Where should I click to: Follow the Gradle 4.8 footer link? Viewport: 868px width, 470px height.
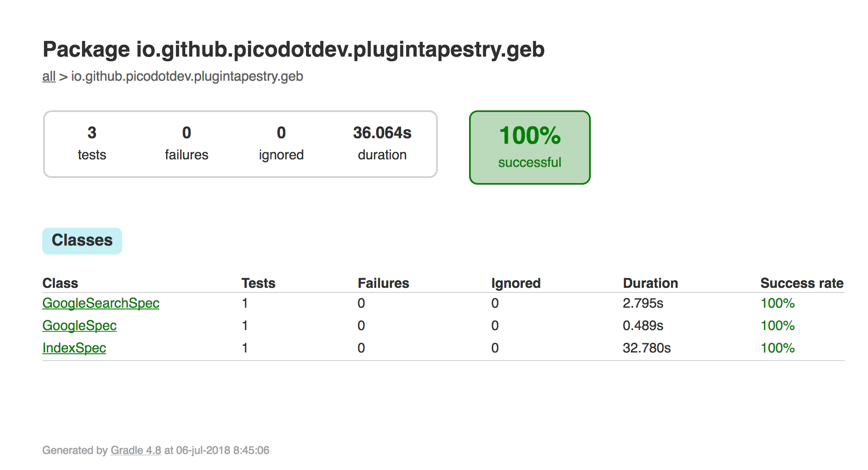coord(136,450)
